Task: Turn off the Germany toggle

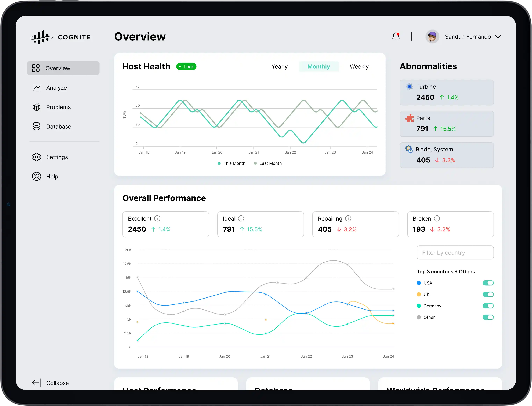Action: pos(488,306)
